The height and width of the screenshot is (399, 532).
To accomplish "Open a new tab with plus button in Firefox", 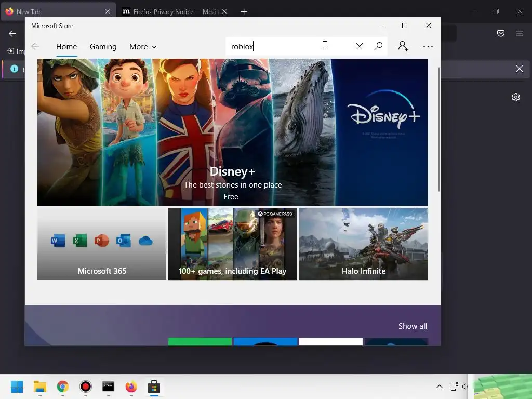I will click(244, 12).
